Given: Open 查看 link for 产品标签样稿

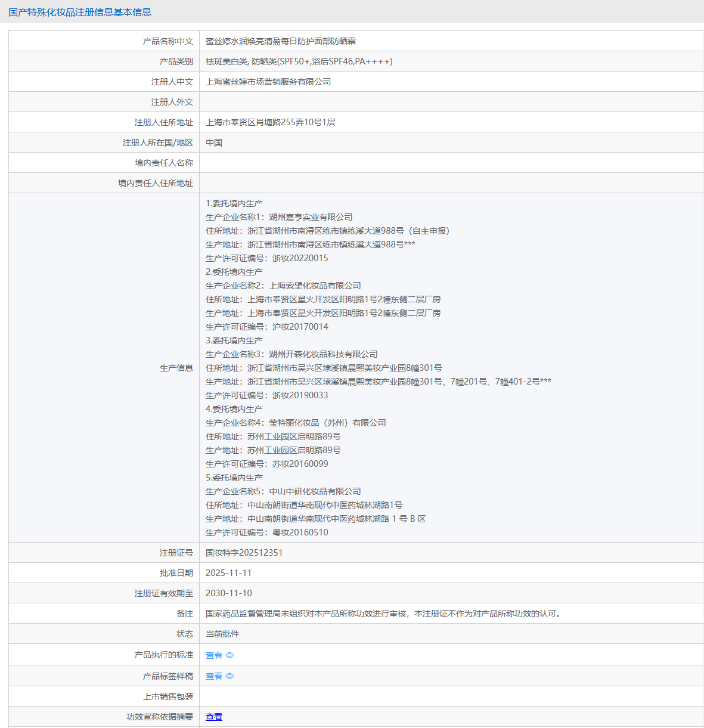Looking at the screenshot, I should click(214, 676).
